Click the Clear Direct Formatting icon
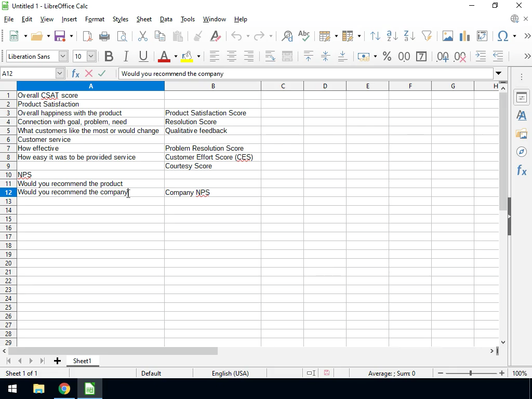532x399 pixels. point(216,36)
